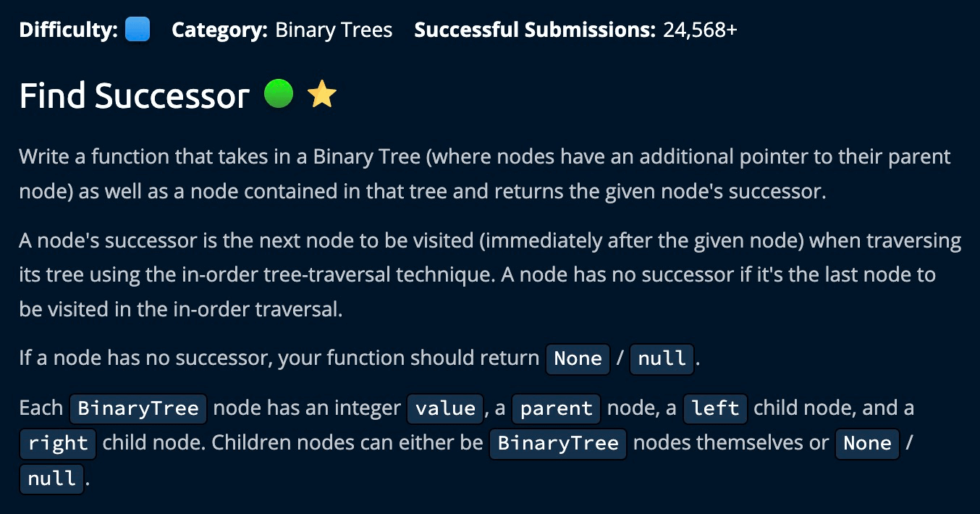This screenshot has width=980, height=514.
Task: Click the "None" code chip after "should return"
Action: pyautogui.click(x=578, y=359)
